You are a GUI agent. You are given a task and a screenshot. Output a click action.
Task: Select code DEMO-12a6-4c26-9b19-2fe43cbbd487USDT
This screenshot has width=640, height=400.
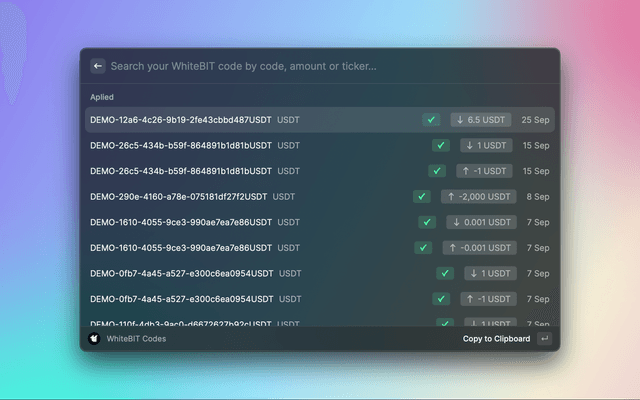click(181, 120)
